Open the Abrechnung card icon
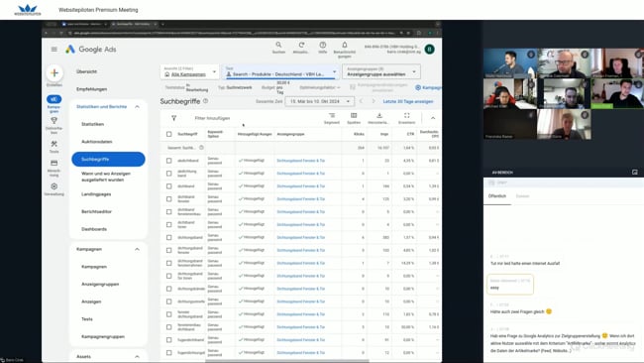The height and width of the screenshot is (363, 644). coord(54,164)
